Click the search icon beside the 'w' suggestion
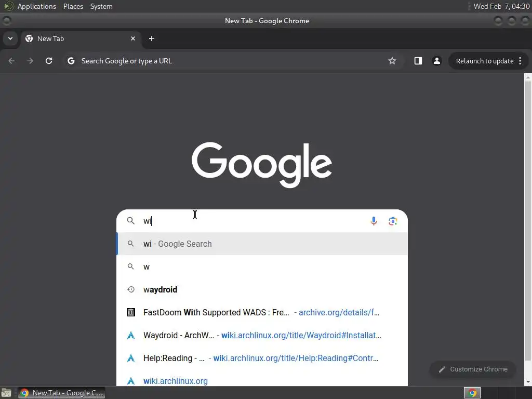The height and width of the screenshot is (399, 532). point(130,267)
